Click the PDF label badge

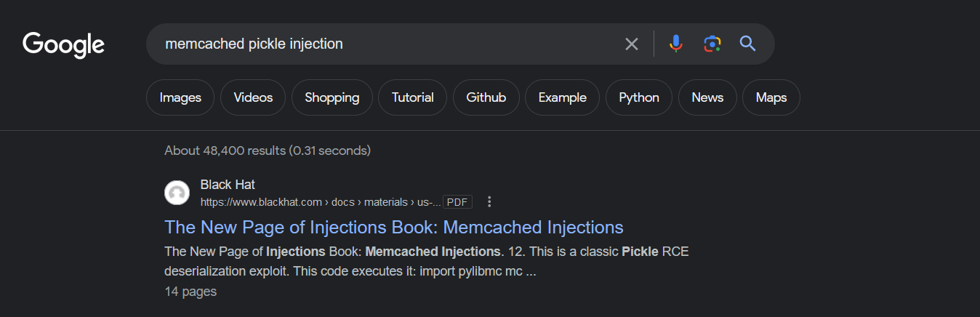tap(457, 201)
